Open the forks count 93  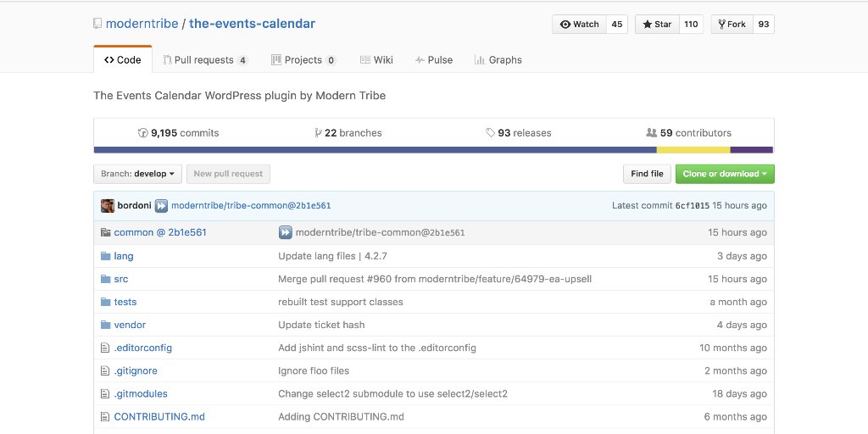point(764,25)
